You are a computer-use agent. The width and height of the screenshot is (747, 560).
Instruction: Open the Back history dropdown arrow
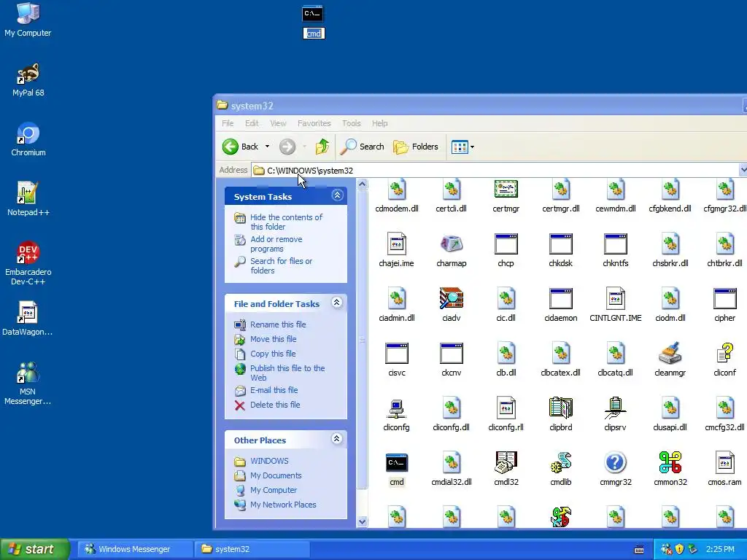(267, 147)
